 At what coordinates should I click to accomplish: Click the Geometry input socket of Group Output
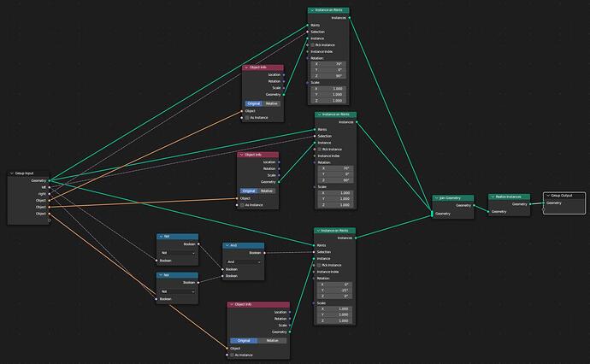[543, 203]
